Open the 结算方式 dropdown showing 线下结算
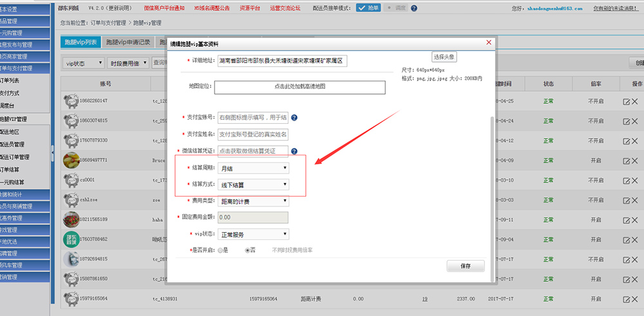 (x=253, y=184)
